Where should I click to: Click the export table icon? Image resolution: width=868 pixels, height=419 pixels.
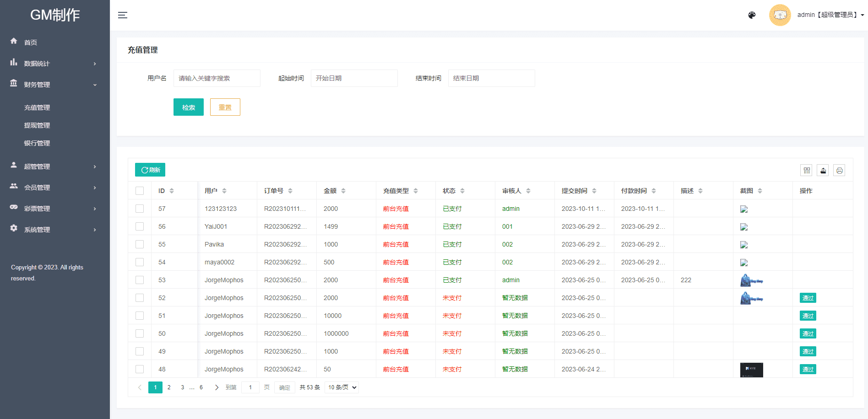tap(823, 171)
